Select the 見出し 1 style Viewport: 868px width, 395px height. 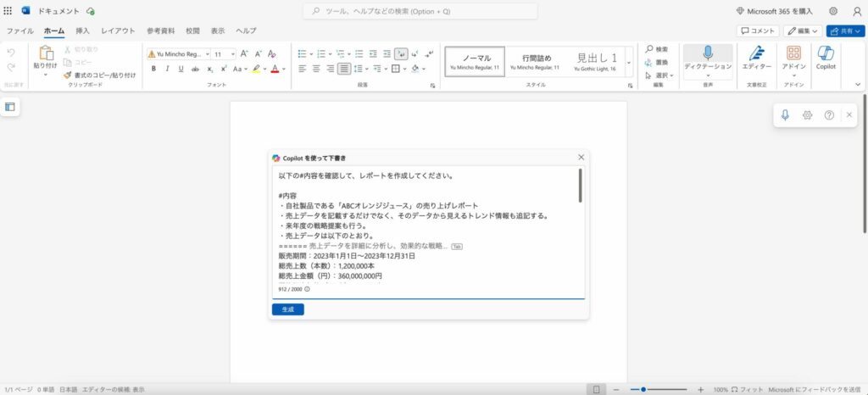596,61
